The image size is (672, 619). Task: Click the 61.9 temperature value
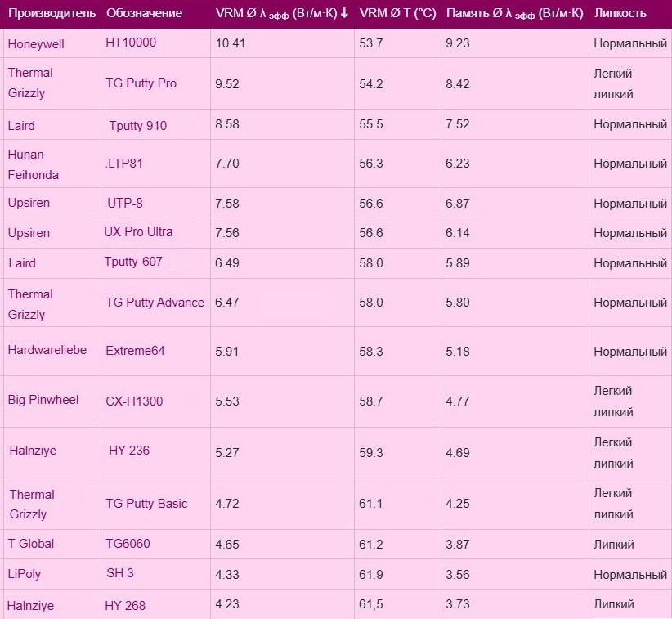click(x=371, y=575)
